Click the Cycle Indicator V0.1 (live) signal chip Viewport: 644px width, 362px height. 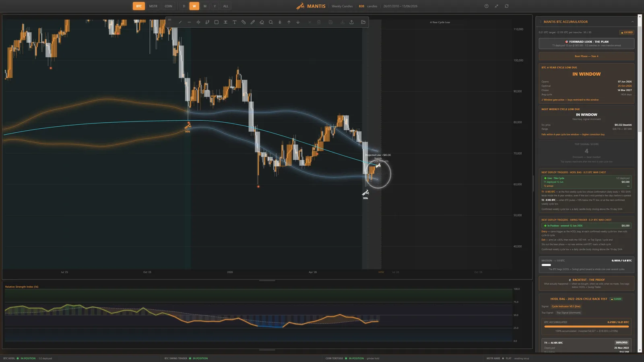point(566,306)
